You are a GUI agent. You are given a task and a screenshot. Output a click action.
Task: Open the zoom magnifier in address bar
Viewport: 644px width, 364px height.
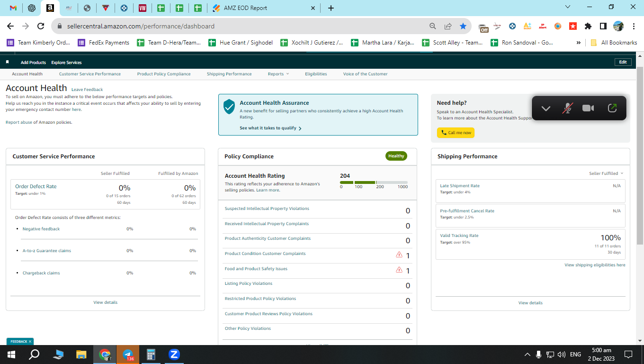click(433, 26)
